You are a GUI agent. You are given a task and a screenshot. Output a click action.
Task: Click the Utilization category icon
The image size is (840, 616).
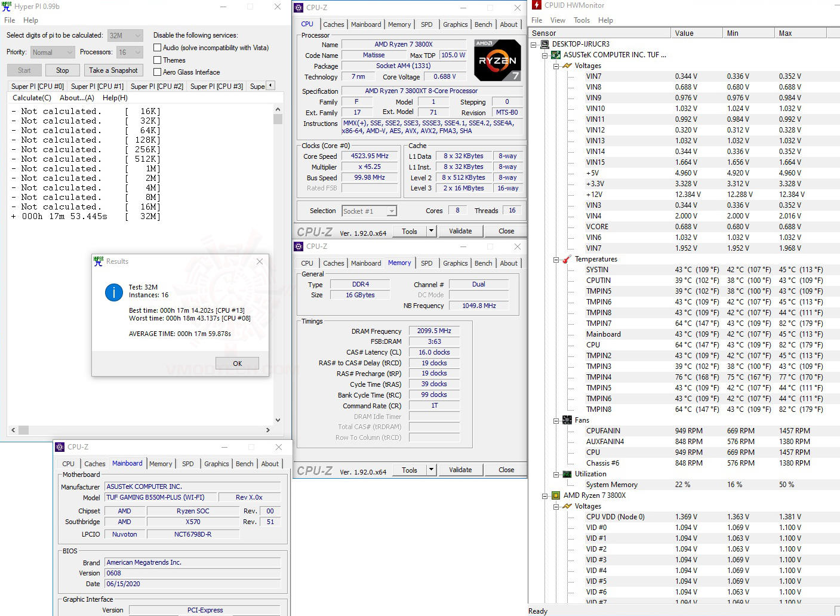pos(567,474)
